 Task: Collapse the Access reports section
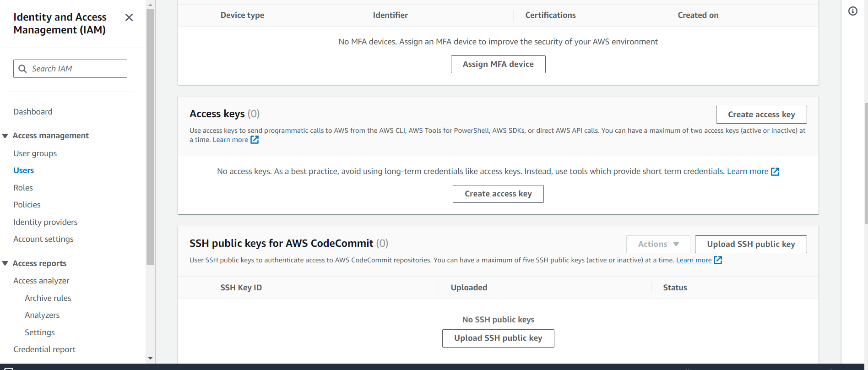coord(5,263)
